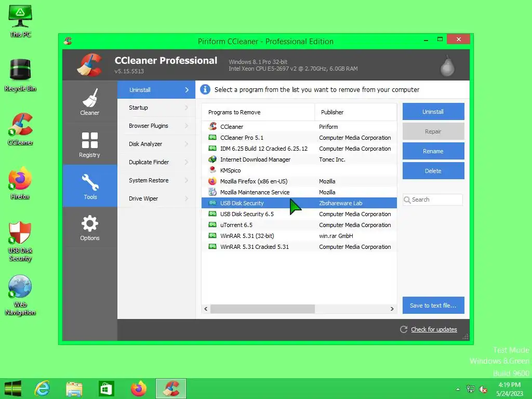Viewport: 532px width, 399px height.
Task: Select the USB Disk Security 6.5 row
Action: click(x=299, y=214)
